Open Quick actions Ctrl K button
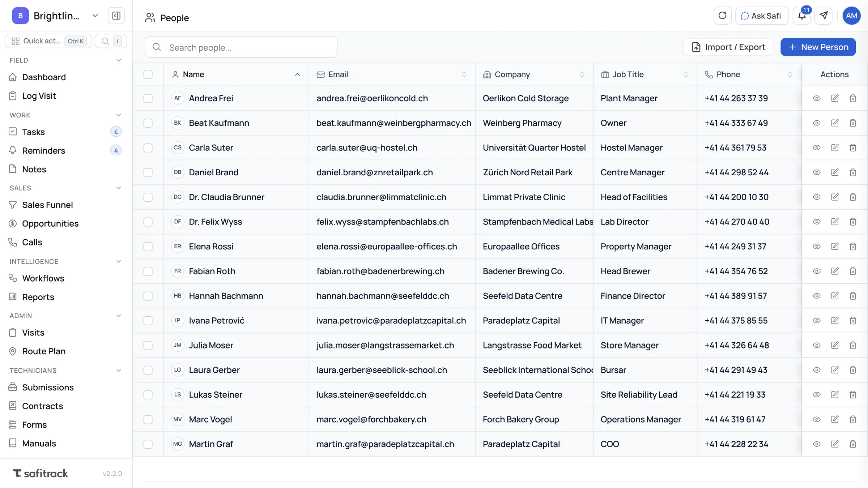Image resolution: width=868 pixels, height=488 pixels. (x=48, y=41)
